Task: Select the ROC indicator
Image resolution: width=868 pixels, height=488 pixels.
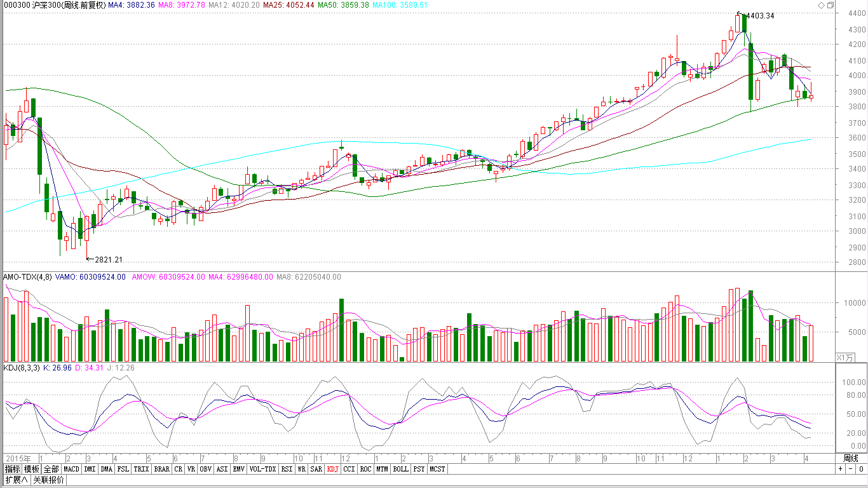Action: point(365,469)
